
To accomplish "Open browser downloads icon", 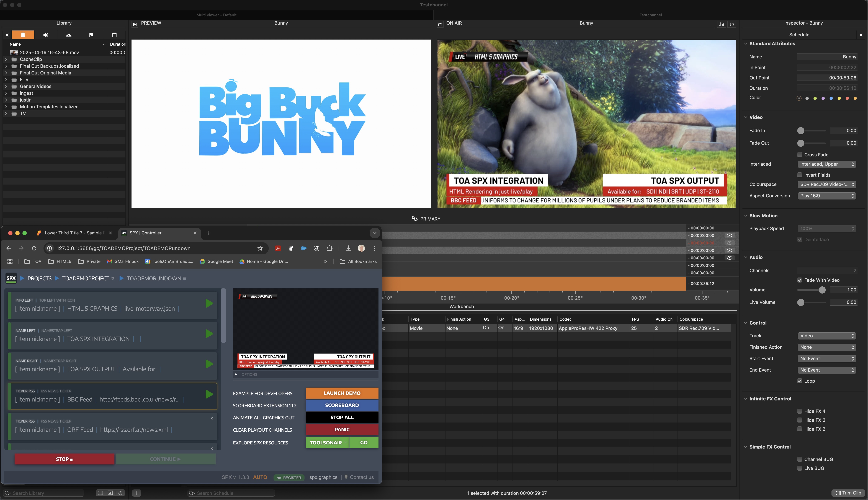I will (348, 248).
